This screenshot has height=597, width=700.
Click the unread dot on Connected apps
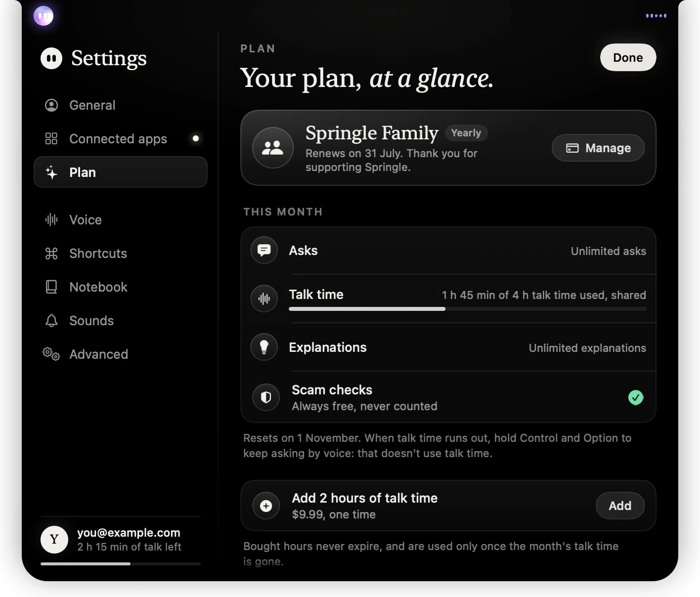(x=196, y=138)
